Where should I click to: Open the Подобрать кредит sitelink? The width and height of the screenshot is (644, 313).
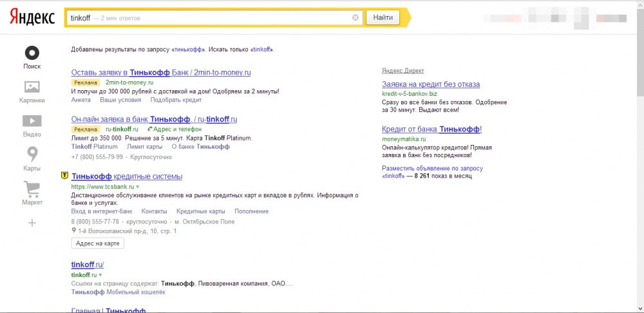[176, 100]
